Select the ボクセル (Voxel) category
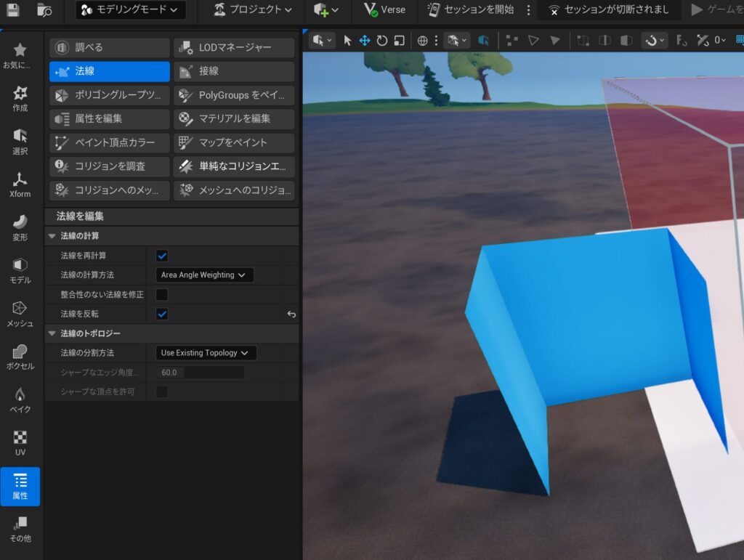Viewport: 744px width, 560px height. tap(20, 357)
